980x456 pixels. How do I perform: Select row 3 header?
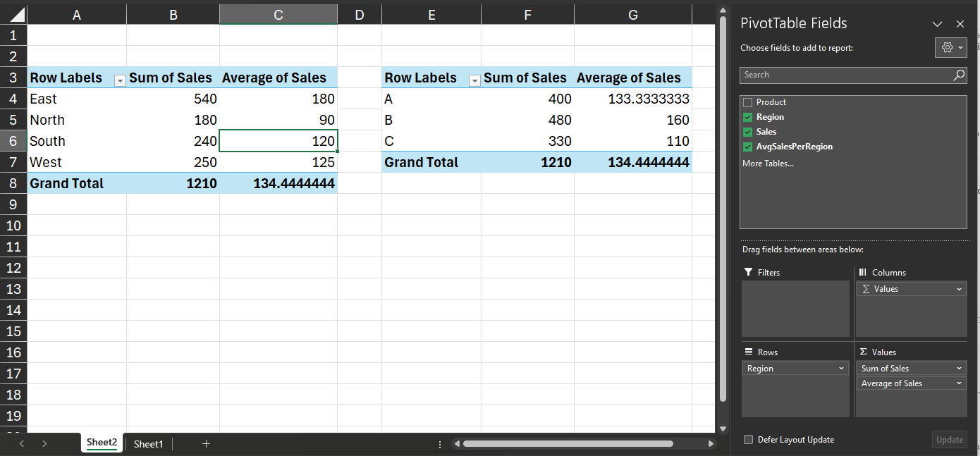(13, 78)
